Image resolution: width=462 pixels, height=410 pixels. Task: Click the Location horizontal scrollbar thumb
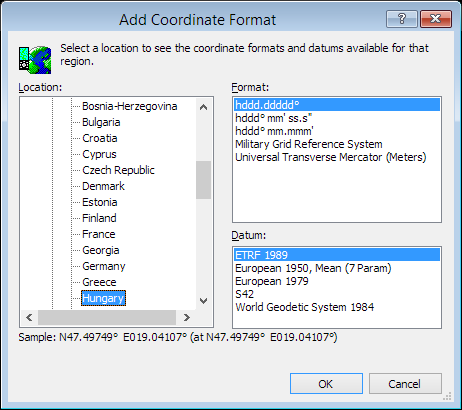point(107,318)
